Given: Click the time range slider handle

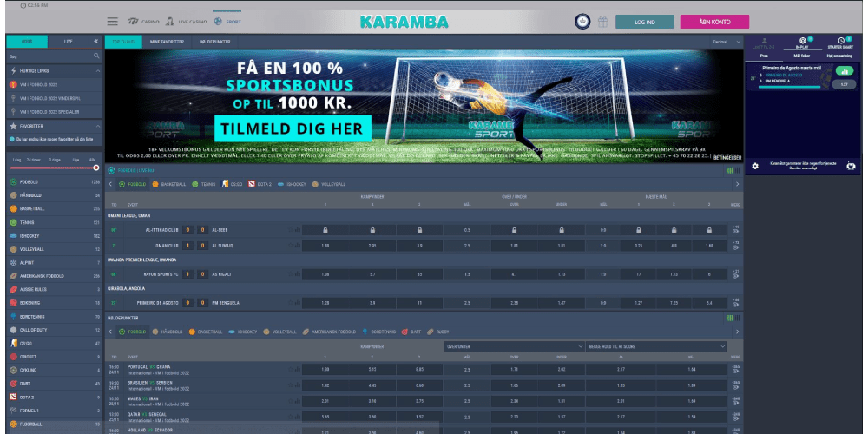Looking at the screenshot, I should [95, 168].
